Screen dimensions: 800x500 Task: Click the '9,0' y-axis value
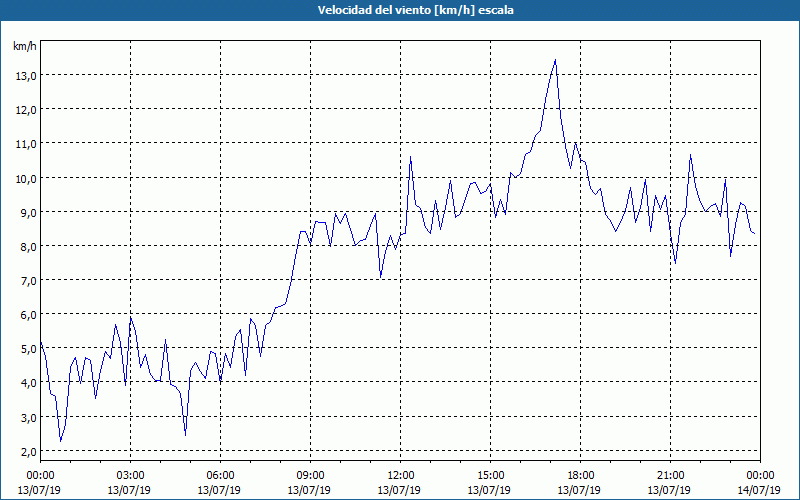coord(29,213)
